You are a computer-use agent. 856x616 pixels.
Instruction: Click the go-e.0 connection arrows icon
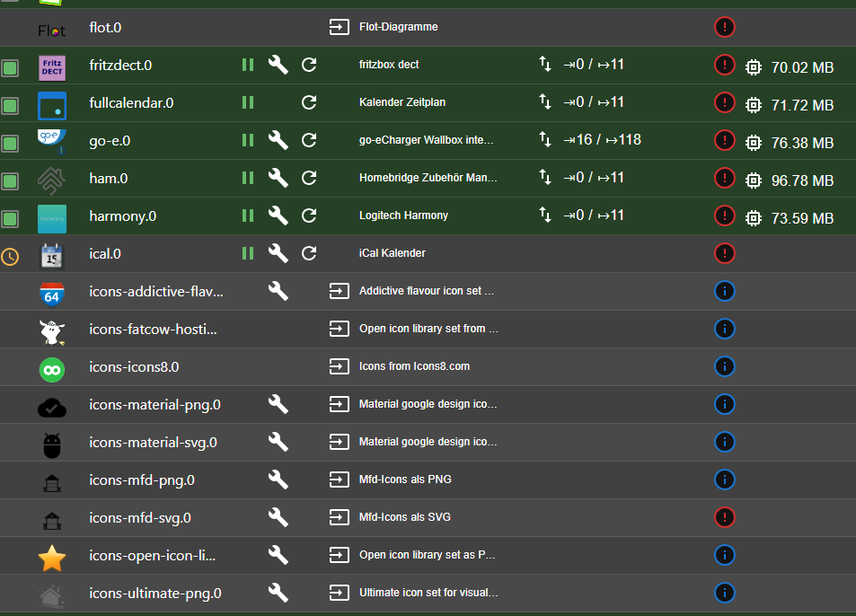click(x=545, y=140)
